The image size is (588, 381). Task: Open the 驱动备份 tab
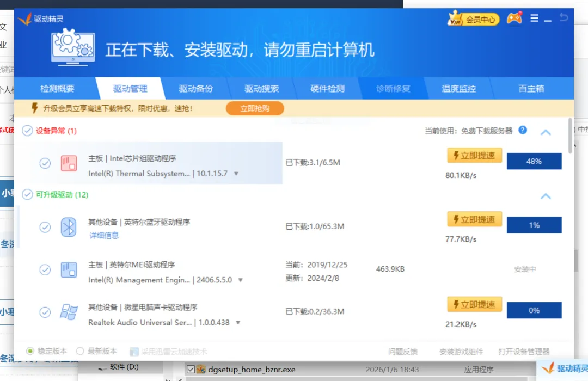click(x=196, y=89)
